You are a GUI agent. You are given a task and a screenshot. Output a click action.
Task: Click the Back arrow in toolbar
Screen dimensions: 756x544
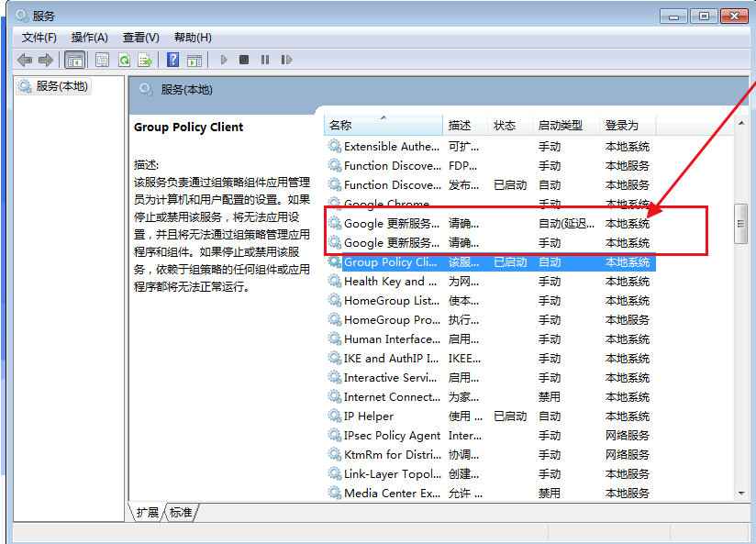coord(24,61)
